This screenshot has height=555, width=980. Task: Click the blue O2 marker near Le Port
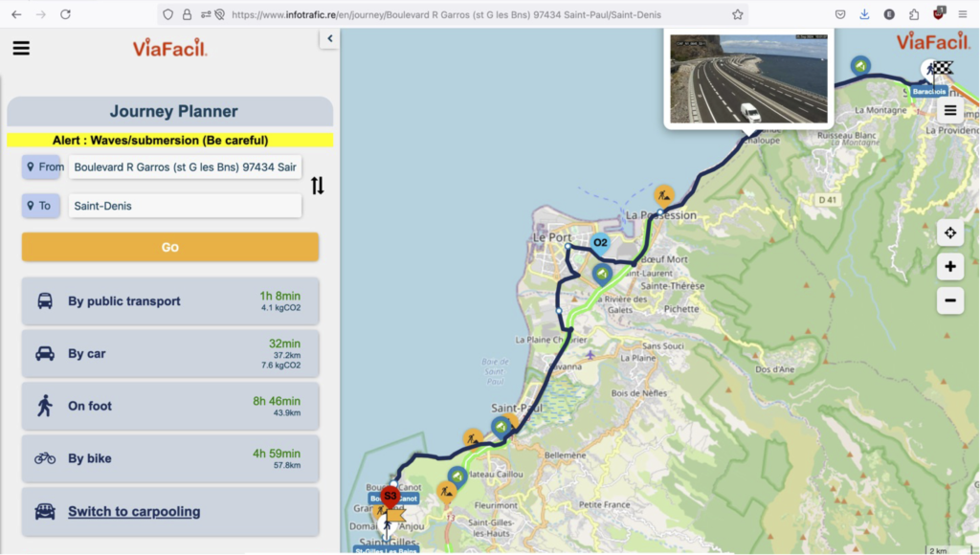click(600, 243)
